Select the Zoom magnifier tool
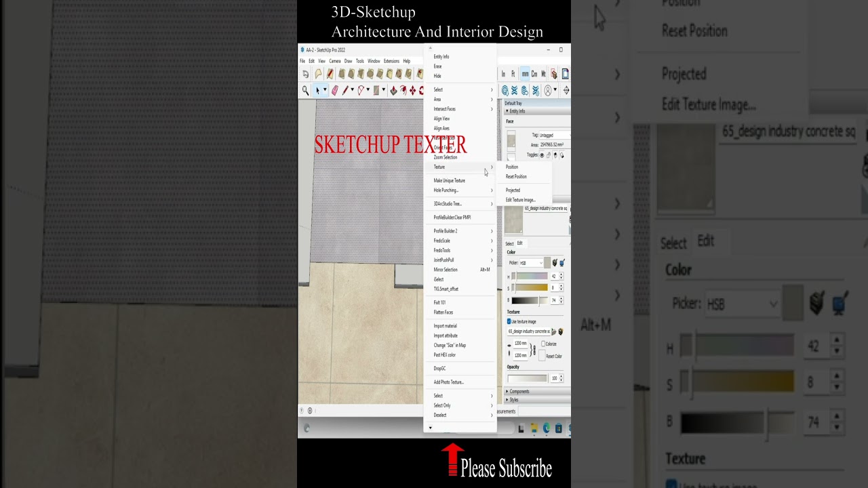Image resolution: width=868 pixels, height=488 pixels. (x=305, y=90)
